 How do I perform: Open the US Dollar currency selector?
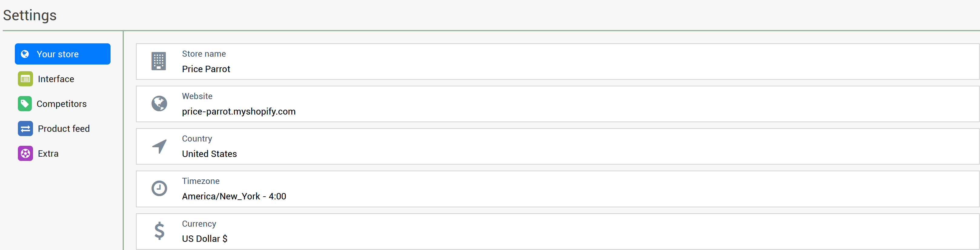click(558, 231)
